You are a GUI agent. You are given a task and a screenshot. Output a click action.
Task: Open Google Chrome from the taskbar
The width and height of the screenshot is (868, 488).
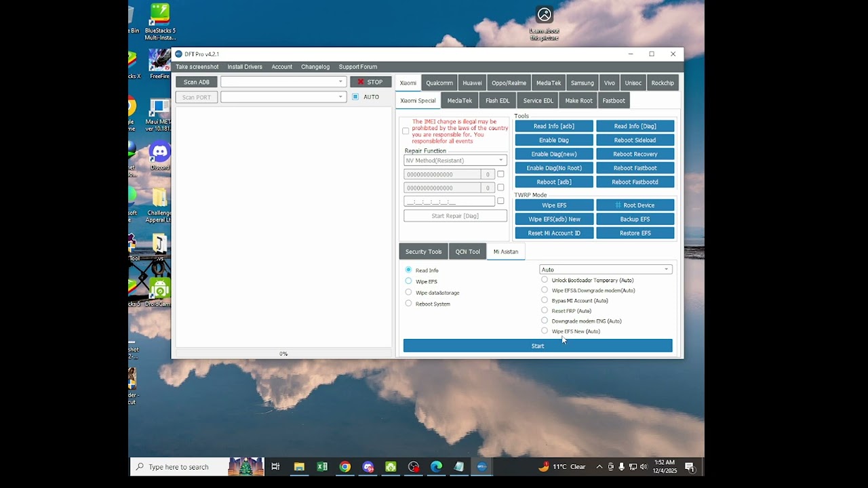pyautogui.click(x=345, y=466)
